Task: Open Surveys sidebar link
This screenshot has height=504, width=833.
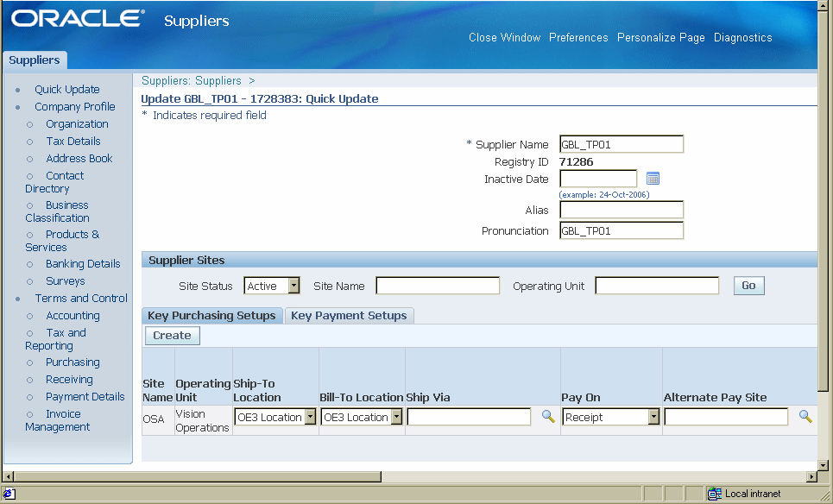Action: pyautogui.click(x=66, y=281)
